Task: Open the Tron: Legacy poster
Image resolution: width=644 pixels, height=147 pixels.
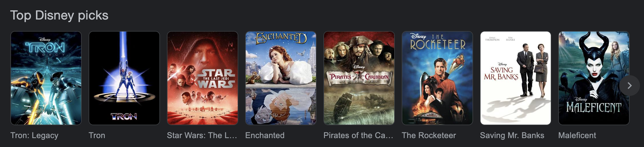Action: coord(46,78)
